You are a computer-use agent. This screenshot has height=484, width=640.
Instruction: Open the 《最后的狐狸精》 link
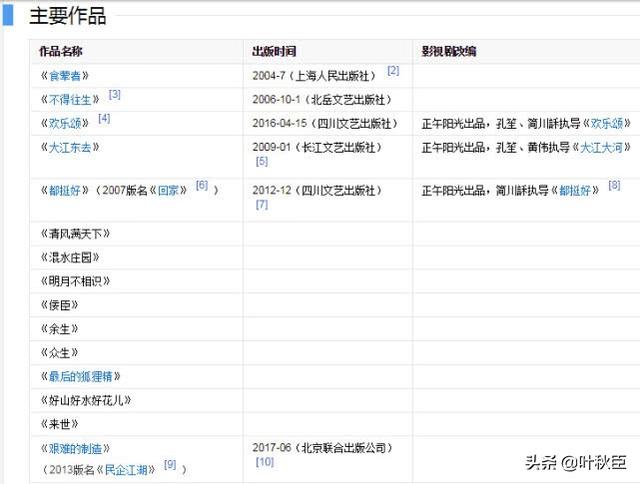point(80,376)
